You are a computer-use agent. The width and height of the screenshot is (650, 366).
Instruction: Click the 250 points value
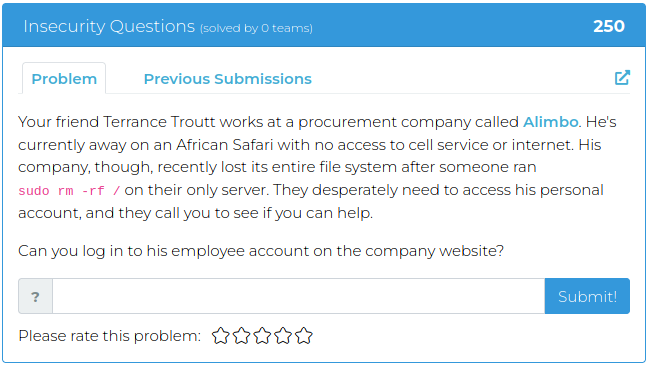coord(609,26)
